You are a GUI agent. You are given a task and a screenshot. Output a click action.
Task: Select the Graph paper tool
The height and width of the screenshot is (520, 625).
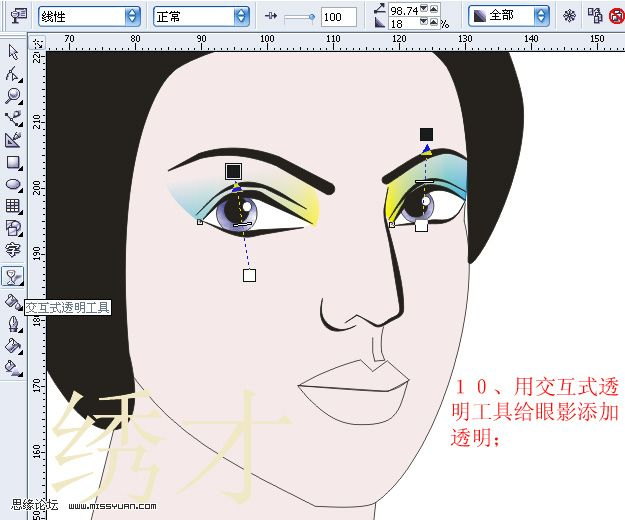pos(13,206)
